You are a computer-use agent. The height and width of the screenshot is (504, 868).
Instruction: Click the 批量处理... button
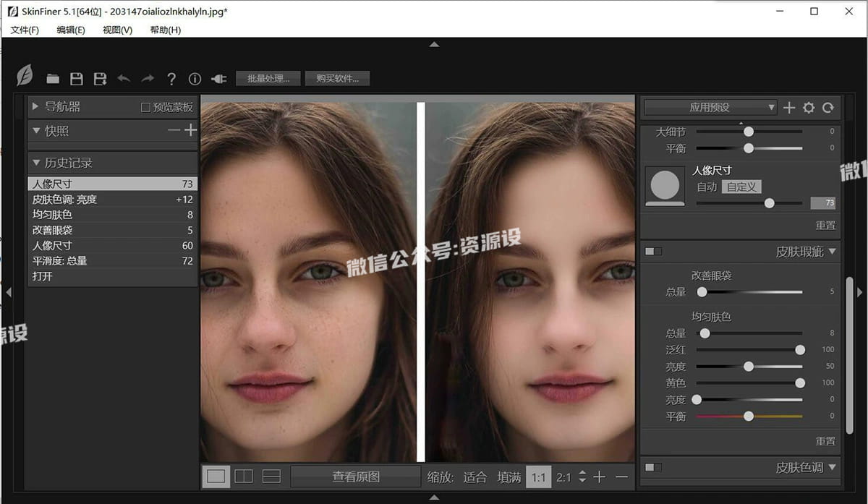(268, 78)
